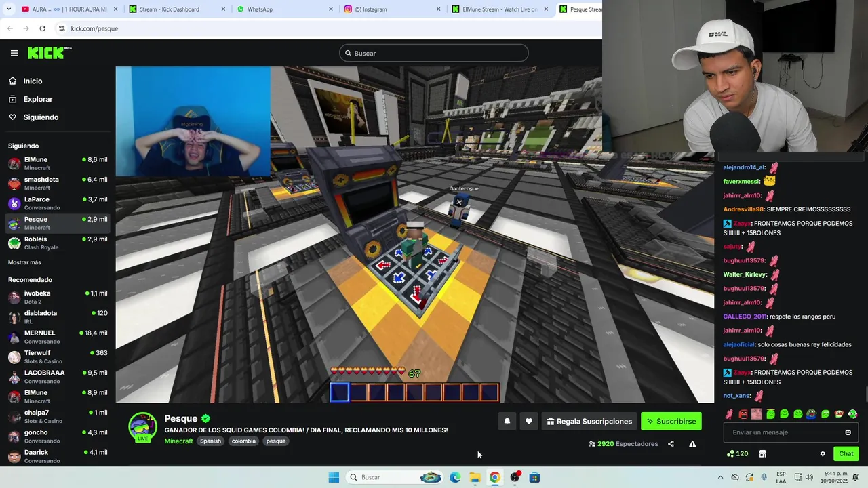Switch to the Instagram tab
The width and height of the screenshot is (868, 488).
click(x=391, y=9)
